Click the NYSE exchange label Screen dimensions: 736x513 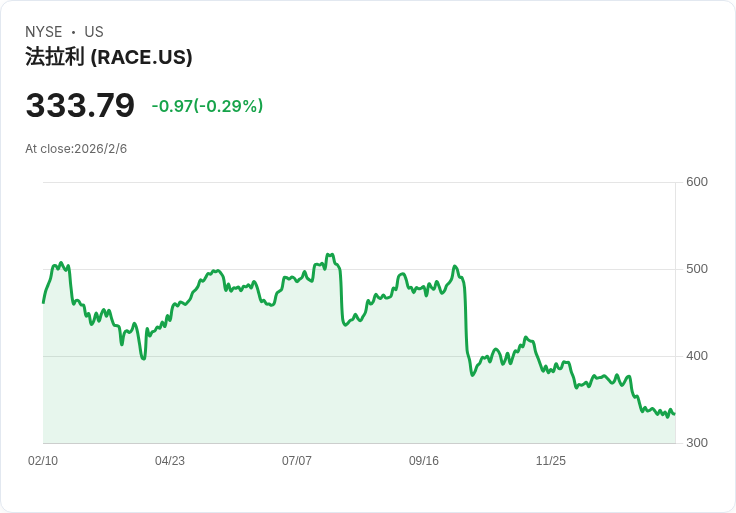(44, 32)
